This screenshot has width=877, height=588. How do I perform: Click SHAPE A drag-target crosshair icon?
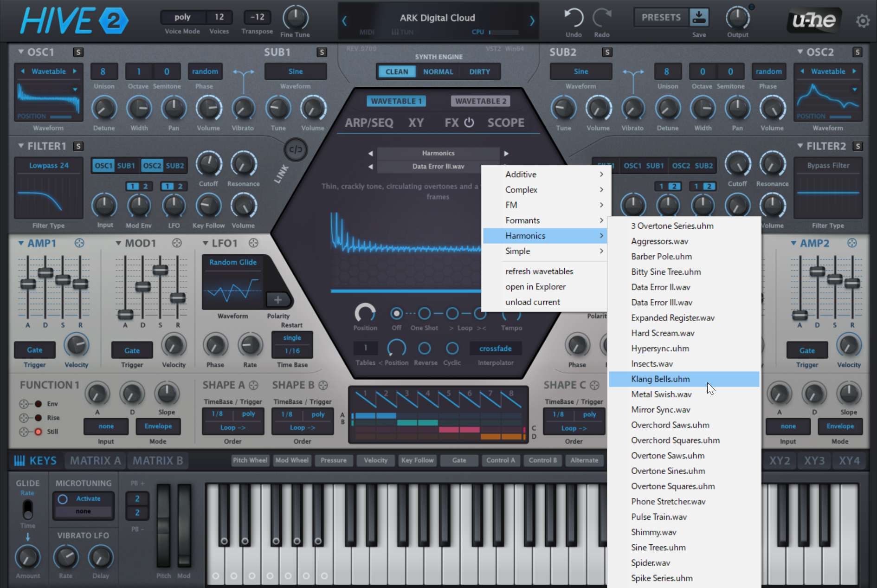click(253, 385)
